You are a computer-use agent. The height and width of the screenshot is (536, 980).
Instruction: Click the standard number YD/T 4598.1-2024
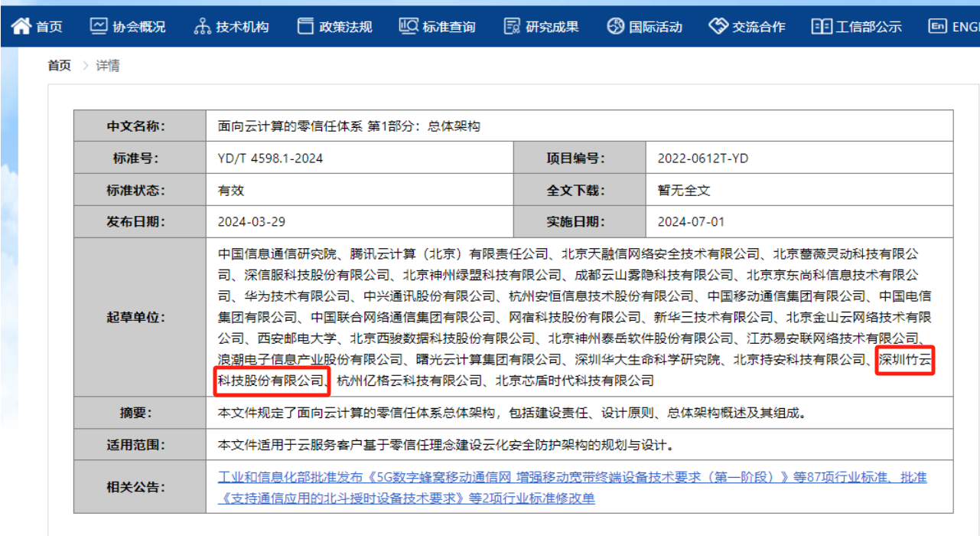point(270,159)
